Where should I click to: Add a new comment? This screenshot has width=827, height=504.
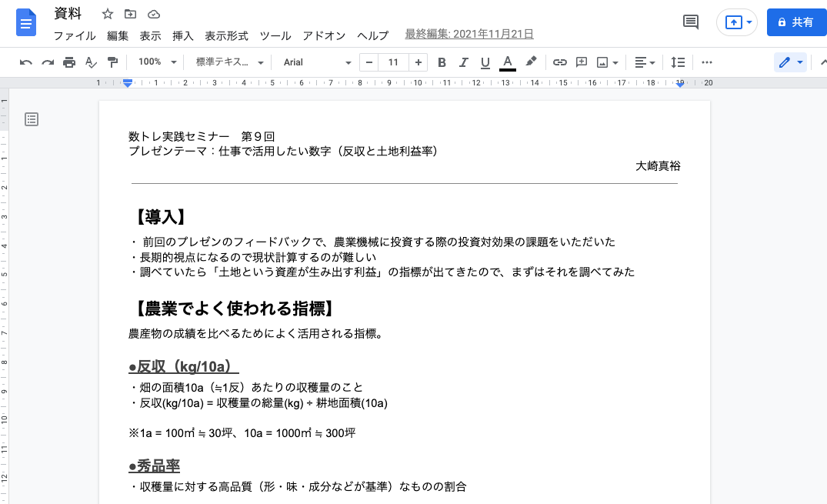(581, 62)
